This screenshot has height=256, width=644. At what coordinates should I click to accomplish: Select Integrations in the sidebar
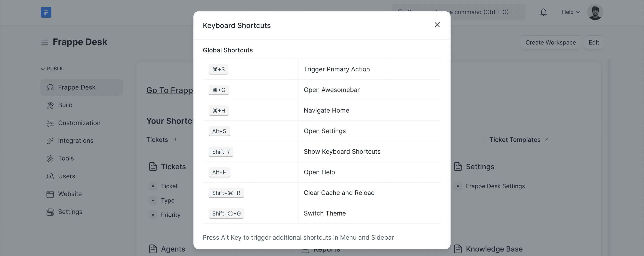point(76,140)
